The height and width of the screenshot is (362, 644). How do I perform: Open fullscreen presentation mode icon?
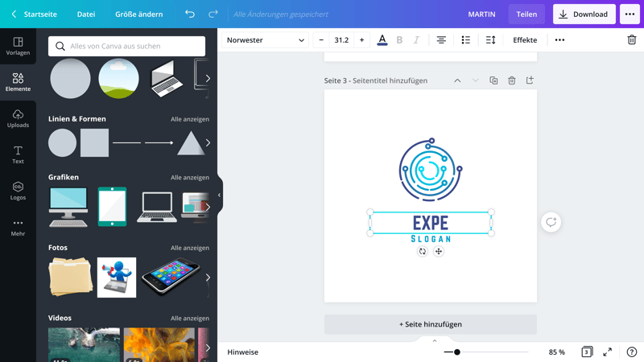[608, 352]
